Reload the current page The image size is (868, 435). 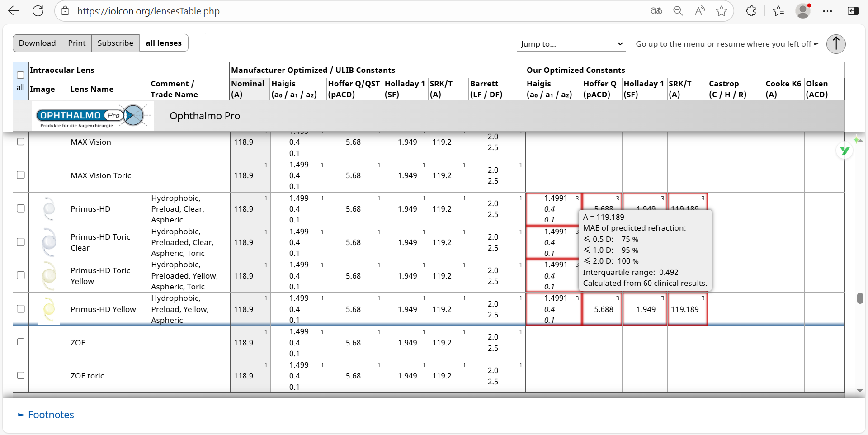click(38, 11)
